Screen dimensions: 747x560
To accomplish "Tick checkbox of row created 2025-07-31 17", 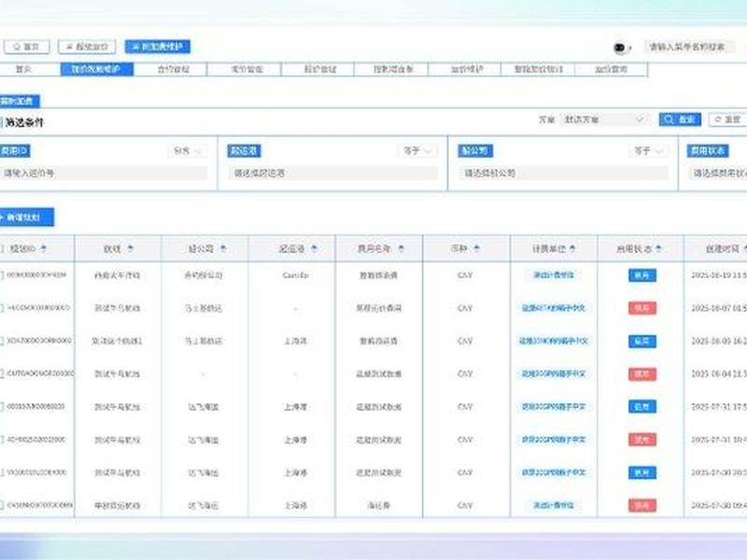I will pyautogui.click(x=2, y=407).
